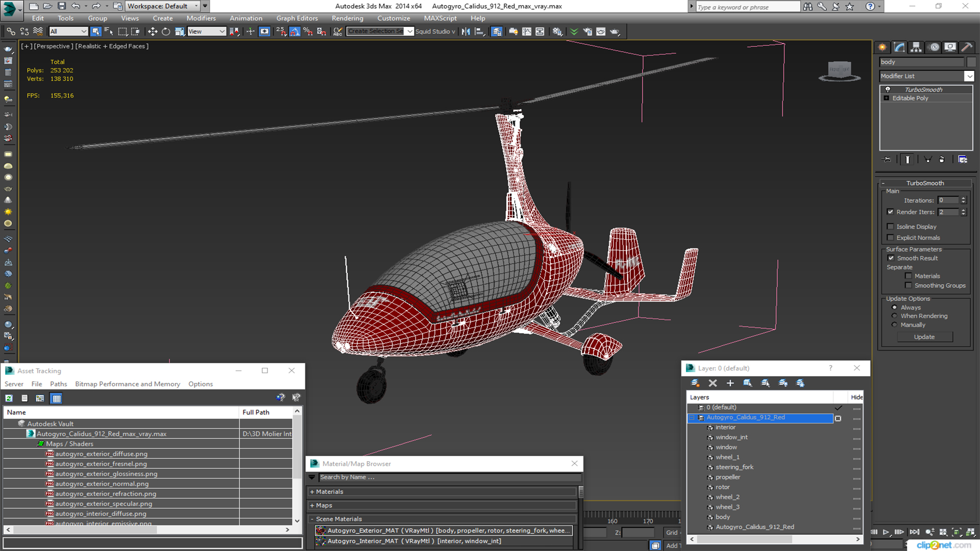Viewport: 980px width, 551px height.
Task: Switch to the Motion command panel tab
Action: pyautogui.click(x=934, y=47)
